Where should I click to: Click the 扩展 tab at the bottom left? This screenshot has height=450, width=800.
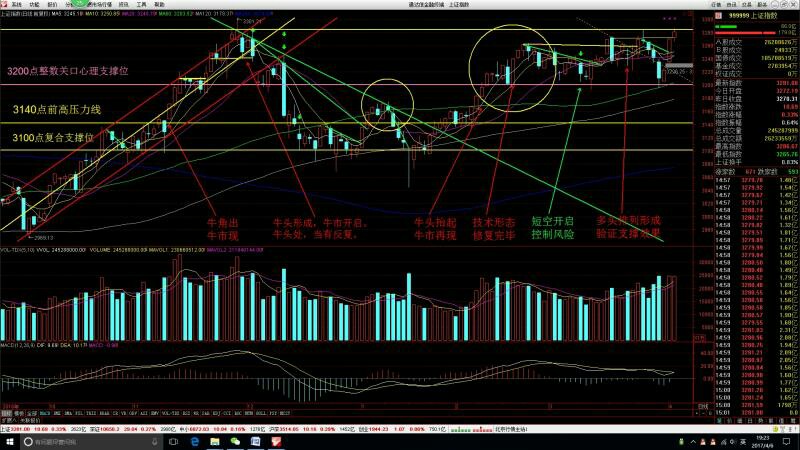10,421
